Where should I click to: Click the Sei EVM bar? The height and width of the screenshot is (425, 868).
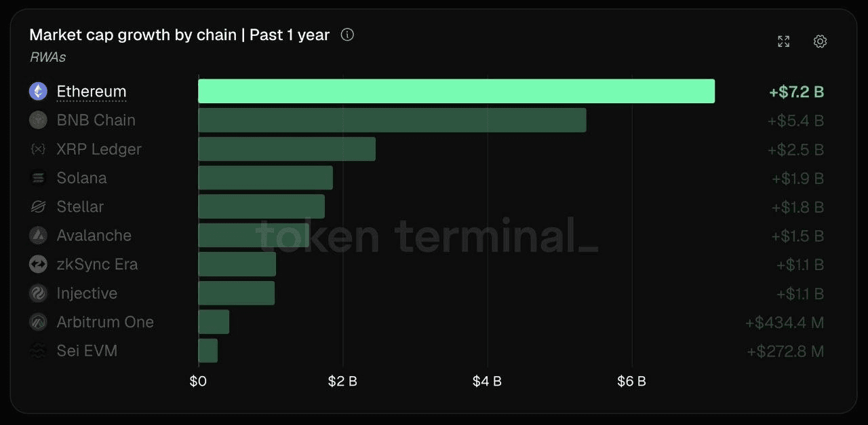coord(208,351)
